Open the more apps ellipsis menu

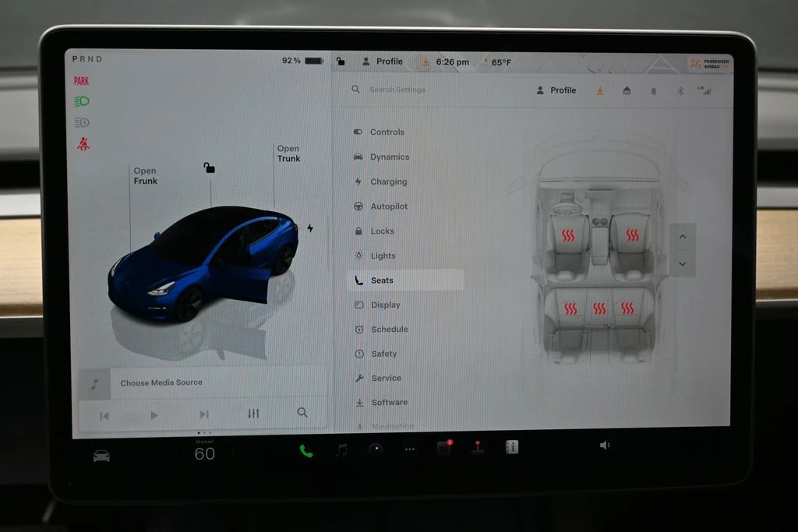point(410,449)
